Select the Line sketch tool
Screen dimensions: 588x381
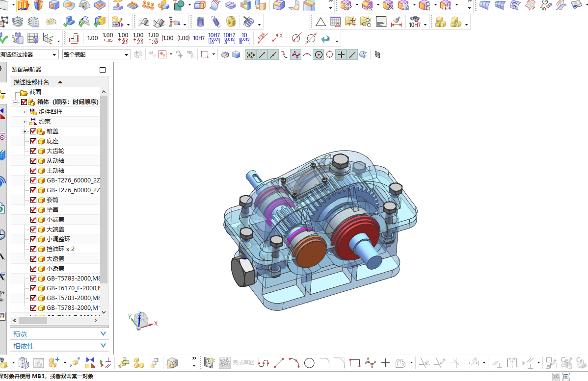click(x=279, y=363)
